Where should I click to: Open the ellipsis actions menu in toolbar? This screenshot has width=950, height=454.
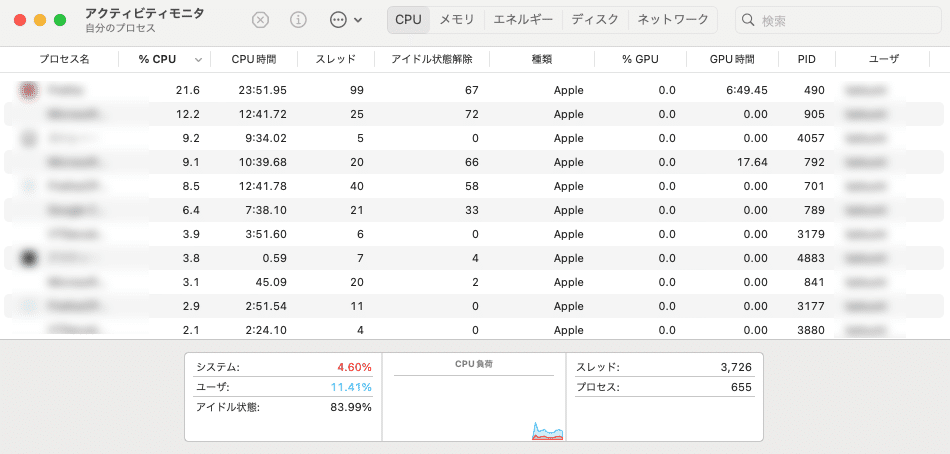(344, 20)
